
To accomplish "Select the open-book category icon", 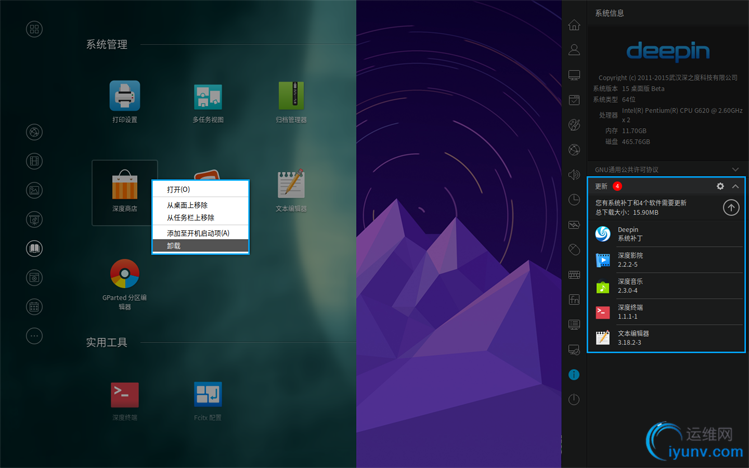I will point(34,248).
